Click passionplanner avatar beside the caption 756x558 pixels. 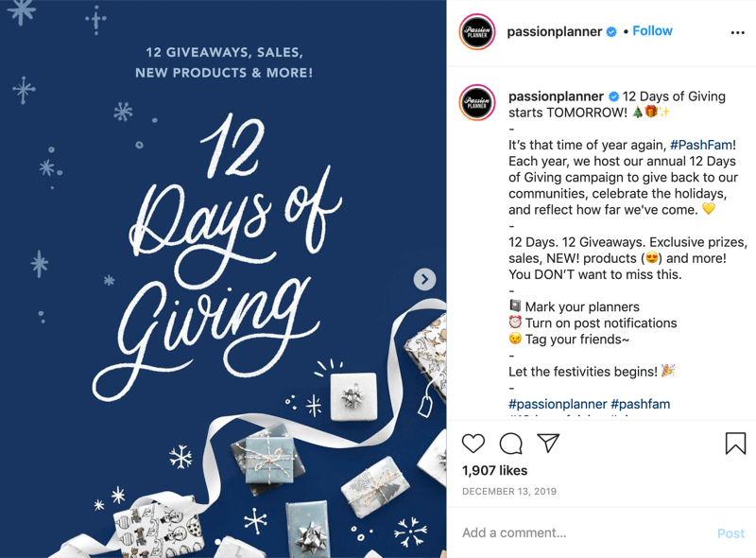click(477, 102)
